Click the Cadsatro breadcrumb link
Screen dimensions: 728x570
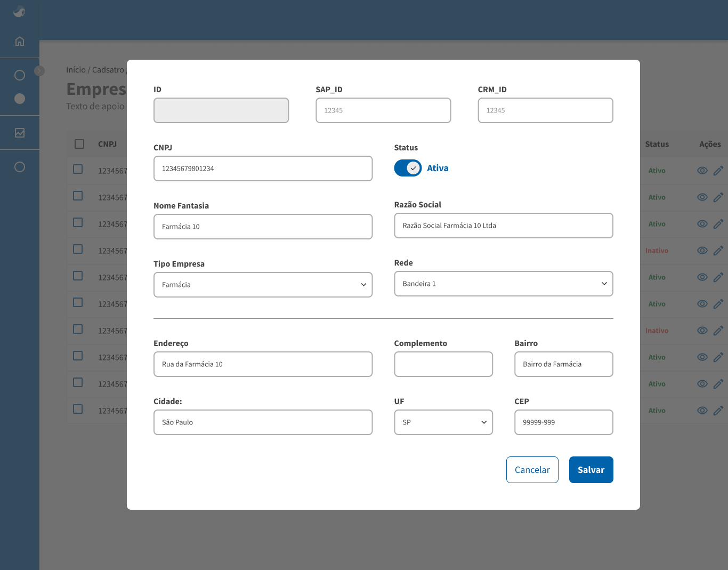click(108, 70)
